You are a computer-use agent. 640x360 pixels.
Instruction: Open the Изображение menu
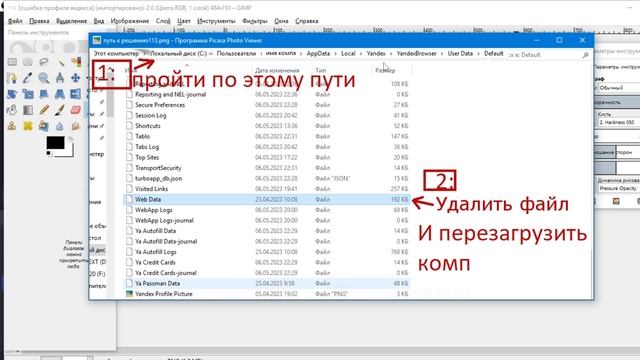pos(130,21)
